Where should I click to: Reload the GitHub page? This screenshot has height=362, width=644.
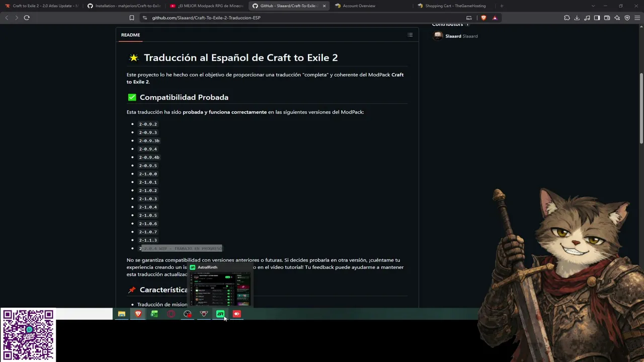tap(27, 18)
